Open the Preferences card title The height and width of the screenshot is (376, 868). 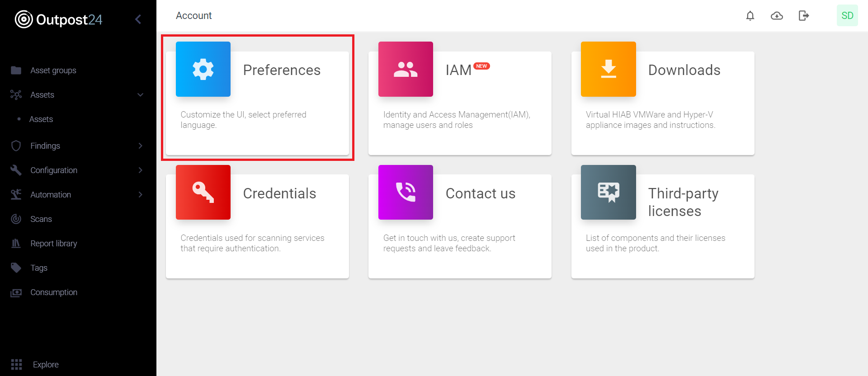[282, 70]
